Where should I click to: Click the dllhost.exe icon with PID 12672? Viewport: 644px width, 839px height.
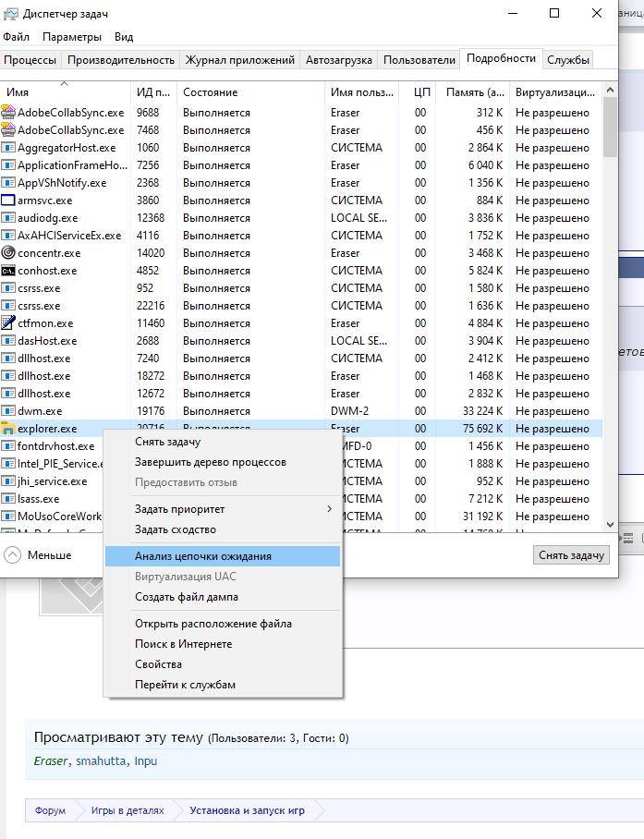pos(8,394)
